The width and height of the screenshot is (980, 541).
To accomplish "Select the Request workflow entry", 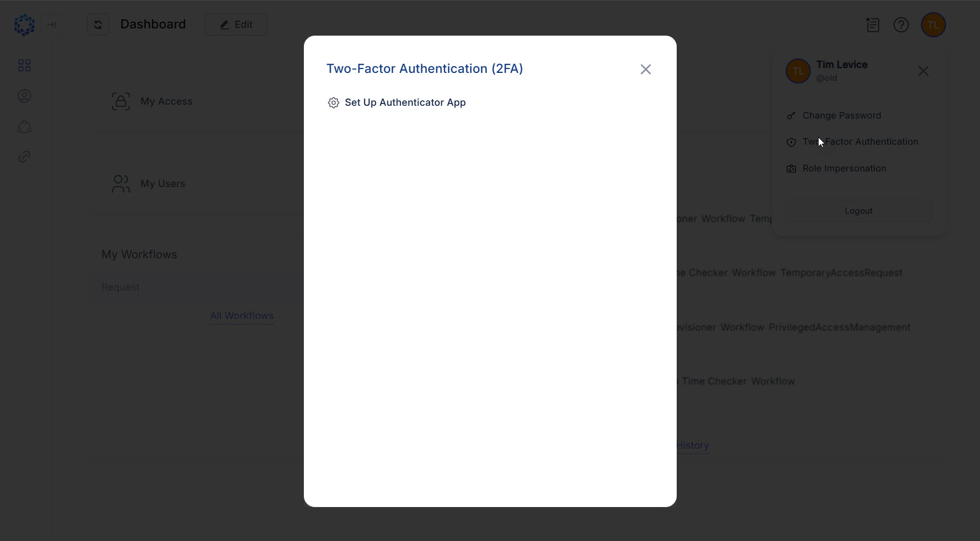I will [x=120, y=287].
